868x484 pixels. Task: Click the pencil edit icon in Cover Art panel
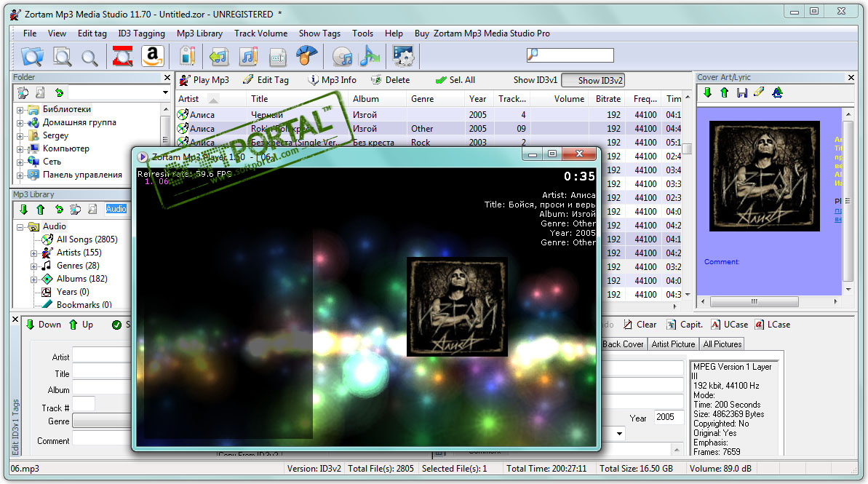759,92
